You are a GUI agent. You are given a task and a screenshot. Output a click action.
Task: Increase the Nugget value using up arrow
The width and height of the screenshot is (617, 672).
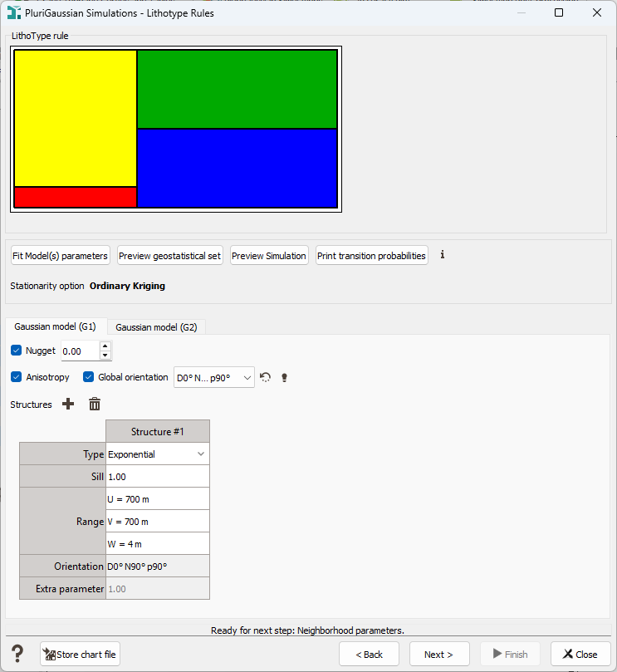pos(105,346)
